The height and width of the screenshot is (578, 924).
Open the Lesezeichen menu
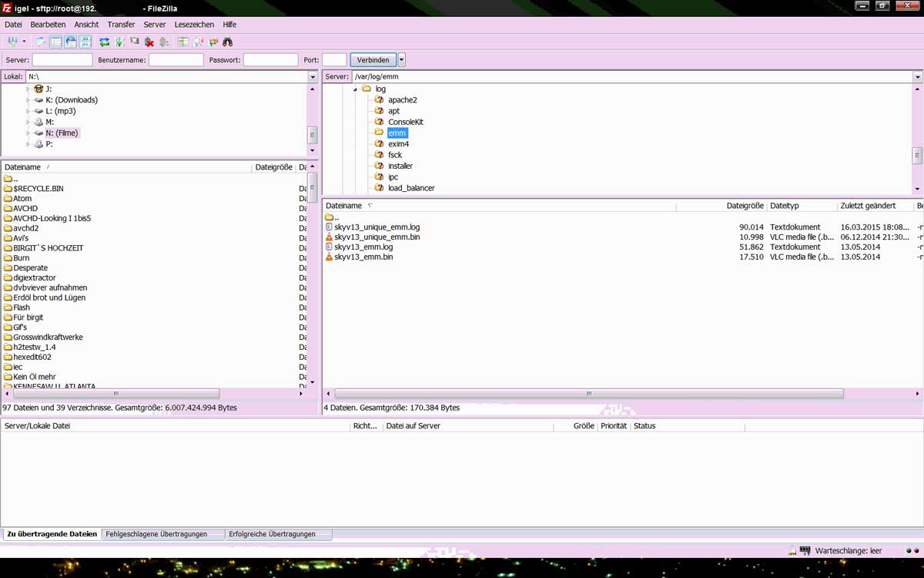pos(194,25)
